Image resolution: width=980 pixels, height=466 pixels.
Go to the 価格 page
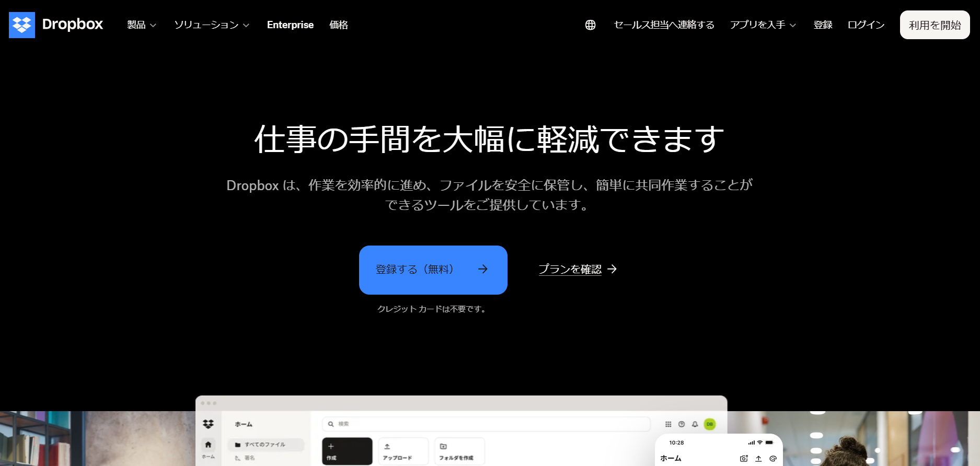point(339,25)
